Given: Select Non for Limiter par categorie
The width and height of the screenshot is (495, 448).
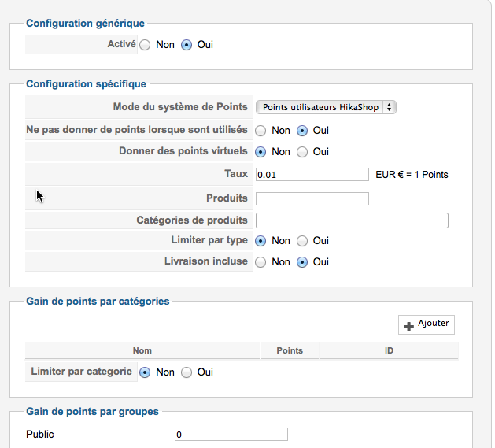Looking at the screenshot, I should tap(145, 372).
